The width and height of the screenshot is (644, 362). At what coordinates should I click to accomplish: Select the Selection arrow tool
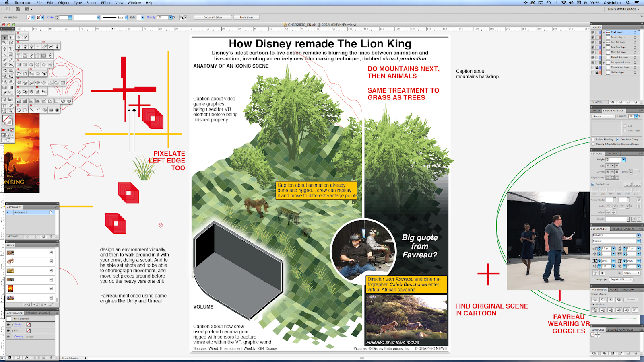point(5,37)
